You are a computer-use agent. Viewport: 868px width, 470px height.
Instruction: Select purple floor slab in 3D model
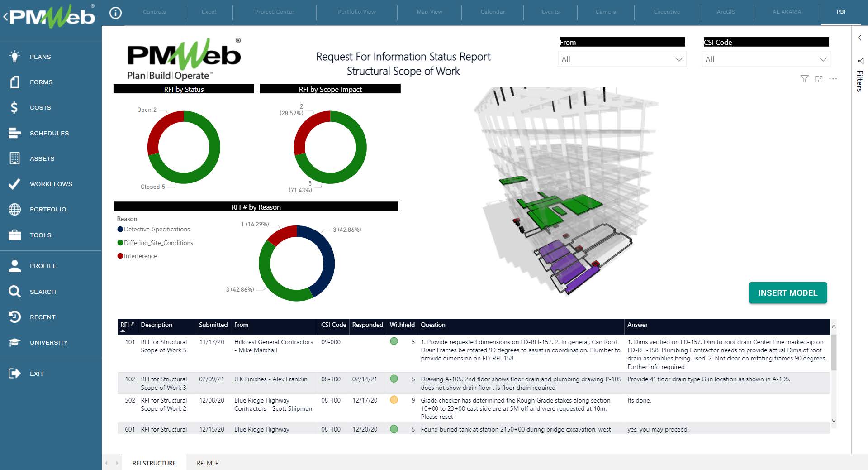(x=569, y=267)
